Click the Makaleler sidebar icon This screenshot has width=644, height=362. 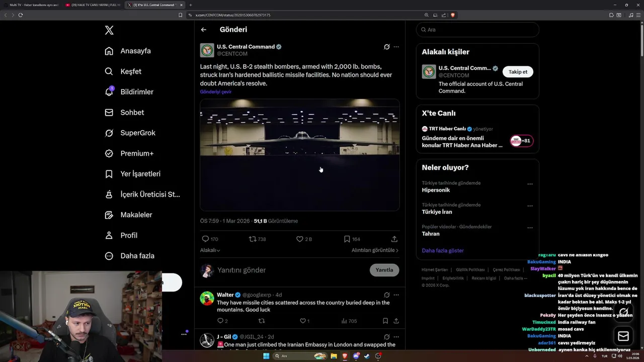pyautogui.click(x=109, y=215)
